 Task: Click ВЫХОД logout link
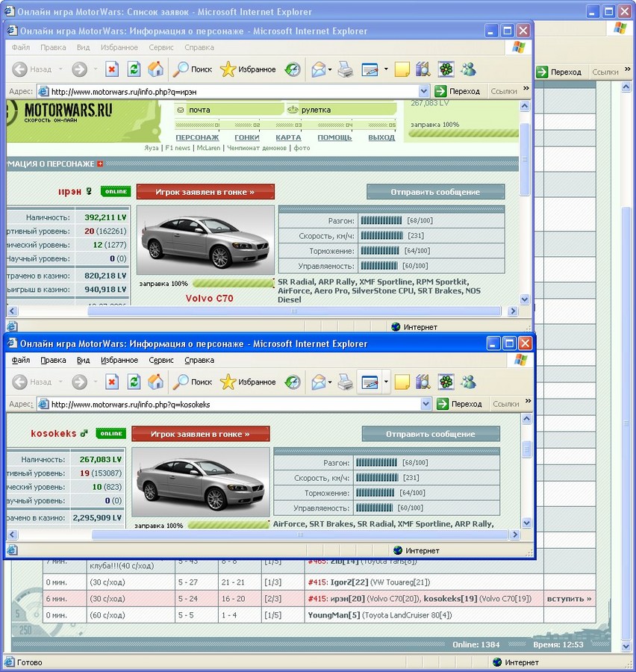[x=381, y=137]
